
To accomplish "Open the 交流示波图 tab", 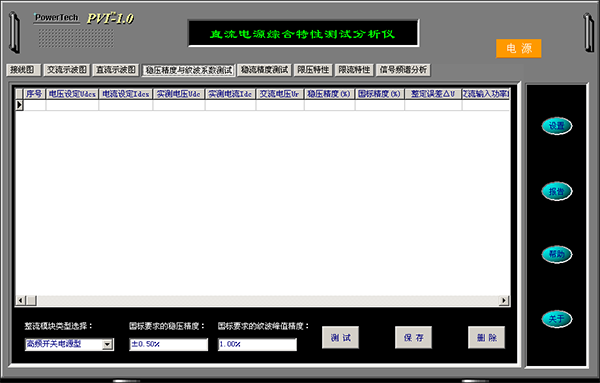I will (67, 70).
